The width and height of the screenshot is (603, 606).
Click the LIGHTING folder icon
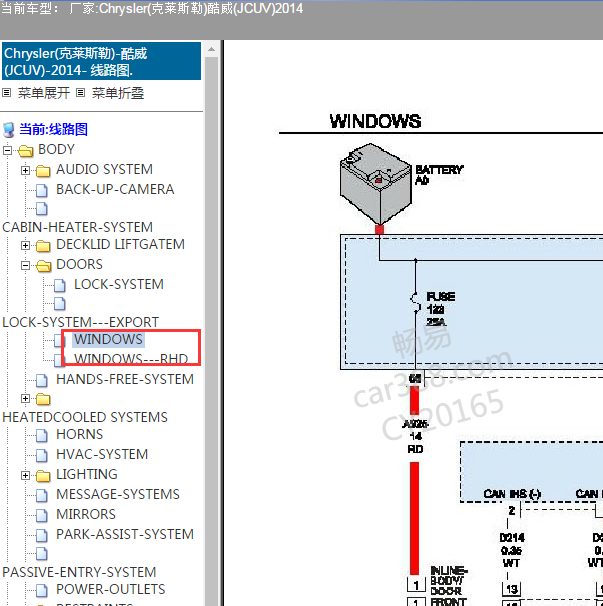pos(43,475)
